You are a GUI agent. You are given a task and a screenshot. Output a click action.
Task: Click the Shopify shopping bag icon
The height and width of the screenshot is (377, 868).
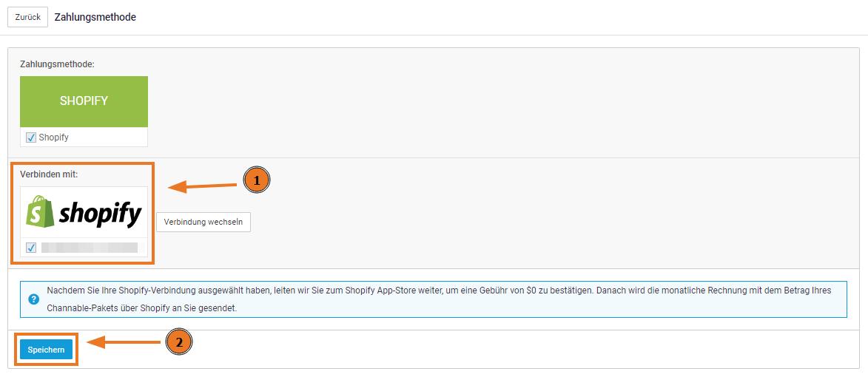click(40, 211)
